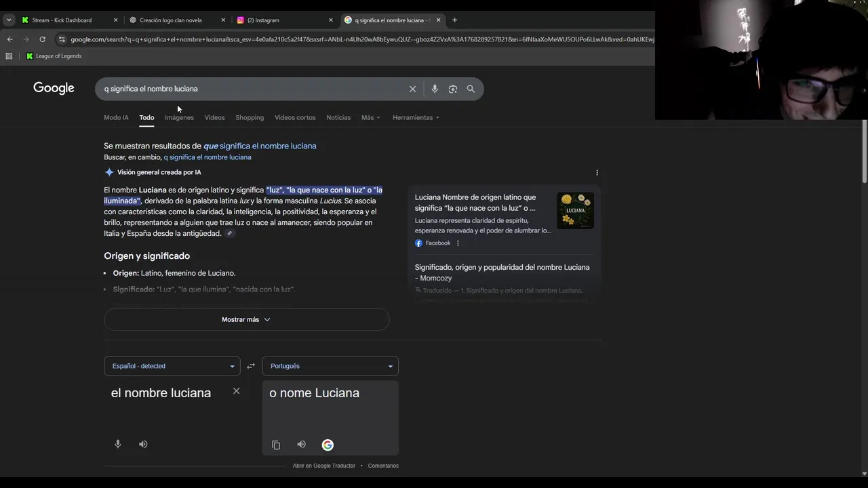Close the Stream - Kick Dashboard tab
Screen dimensions: 868x488
[x=115, y=20]
